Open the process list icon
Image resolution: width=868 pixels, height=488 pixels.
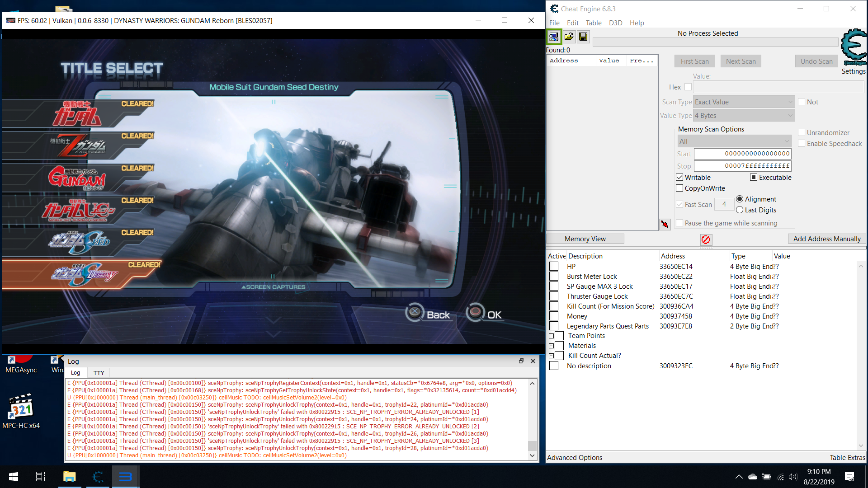click(554, 37)
